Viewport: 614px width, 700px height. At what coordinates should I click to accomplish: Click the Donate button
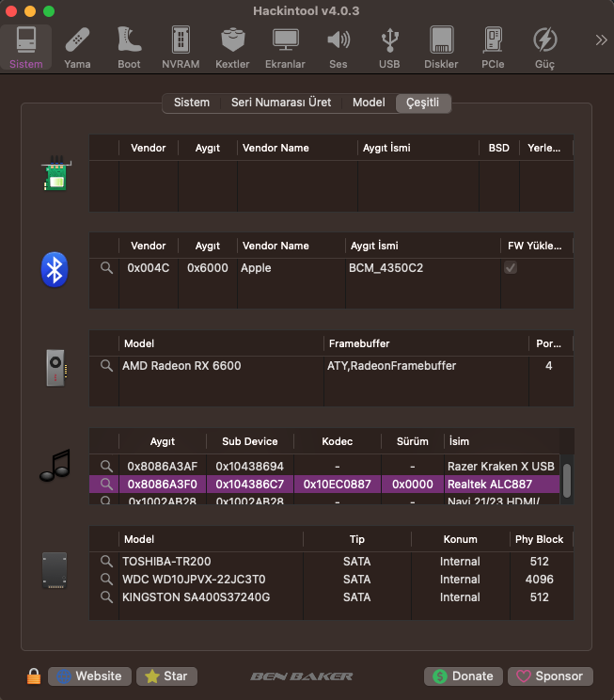click(463, 676)
